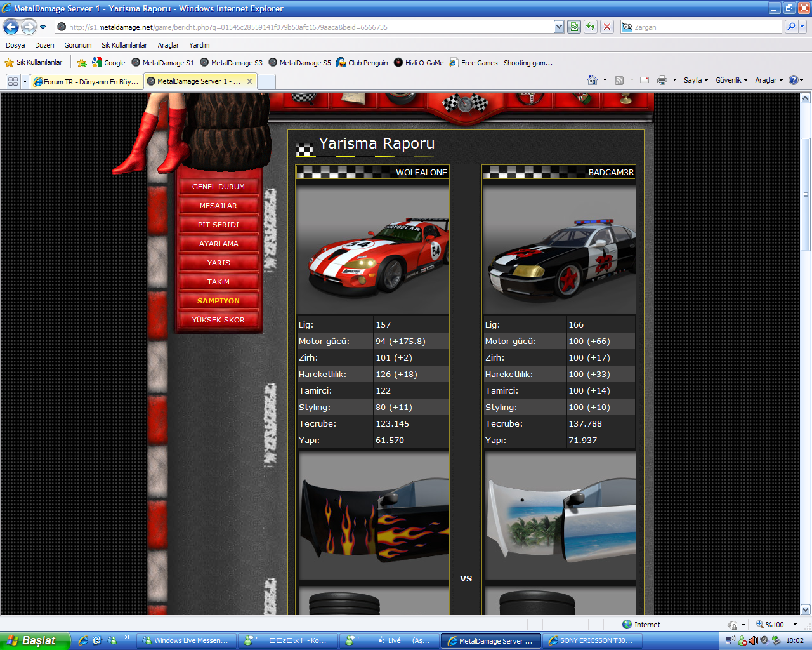This screenshot has width=812, height=650.
Task: Open the YÜKSEK SKOR page
Action: (218, 320)
